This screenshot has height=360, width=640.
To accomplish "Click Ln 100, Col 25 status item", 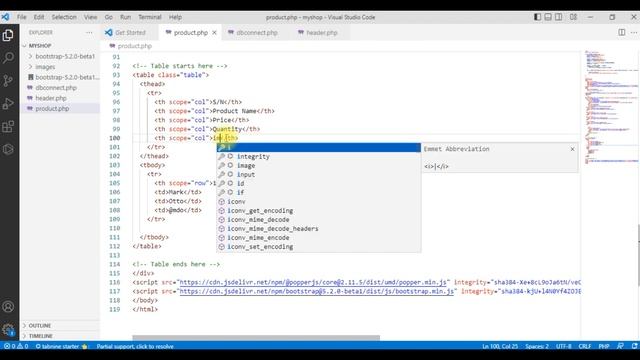I will [x=500, y=346].
